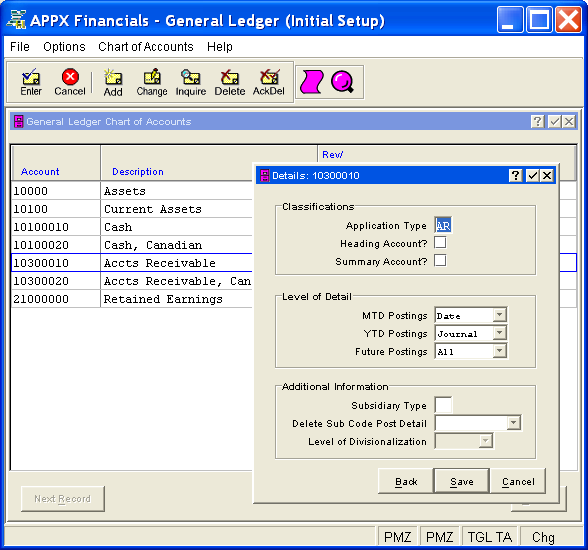
Task: Open the File menu
Action: (20, 47)
